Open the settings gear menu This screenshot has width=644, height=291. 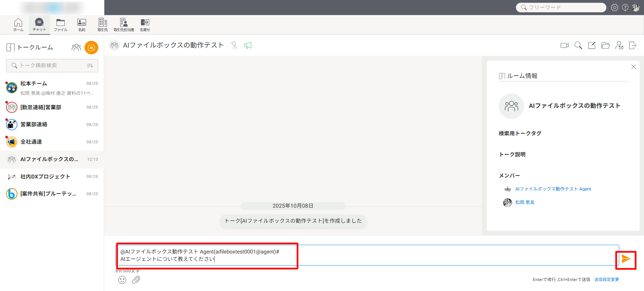[x=614, y=7]
